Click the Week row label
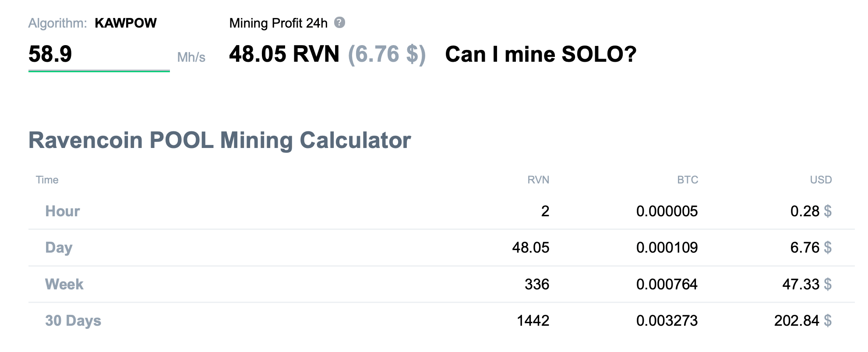Image resolution: width=868 pixels, height=352 pixels. [x=64, y=285]
